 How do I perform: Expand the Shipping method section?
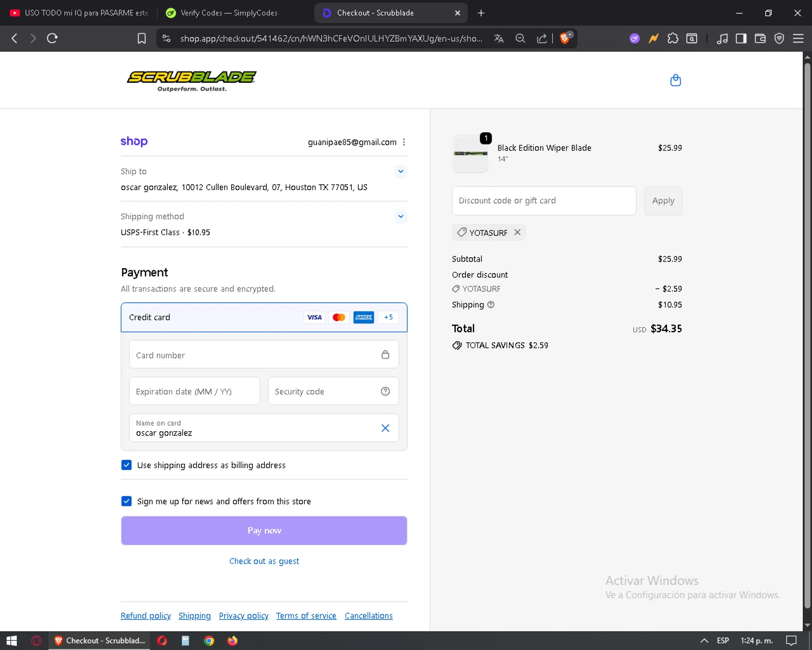(401, 216)
